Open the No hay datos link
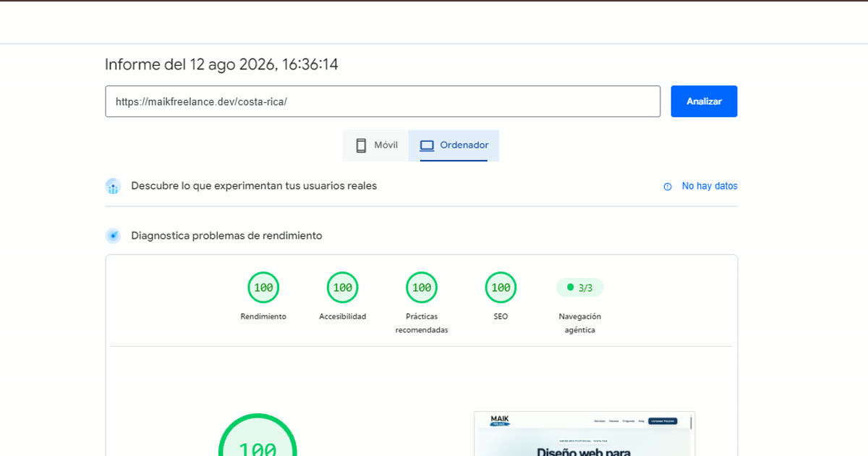This screenshot has width=868, height=456. point(710,186)
